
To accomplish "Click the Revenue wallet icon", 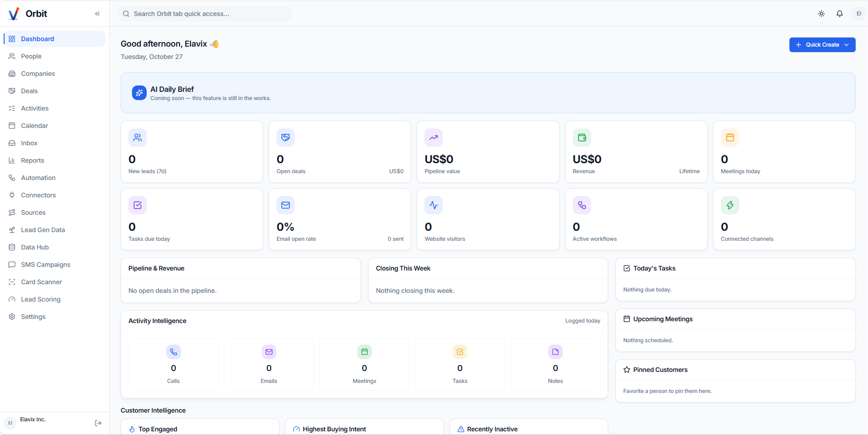I will click(x=582, y=138).
